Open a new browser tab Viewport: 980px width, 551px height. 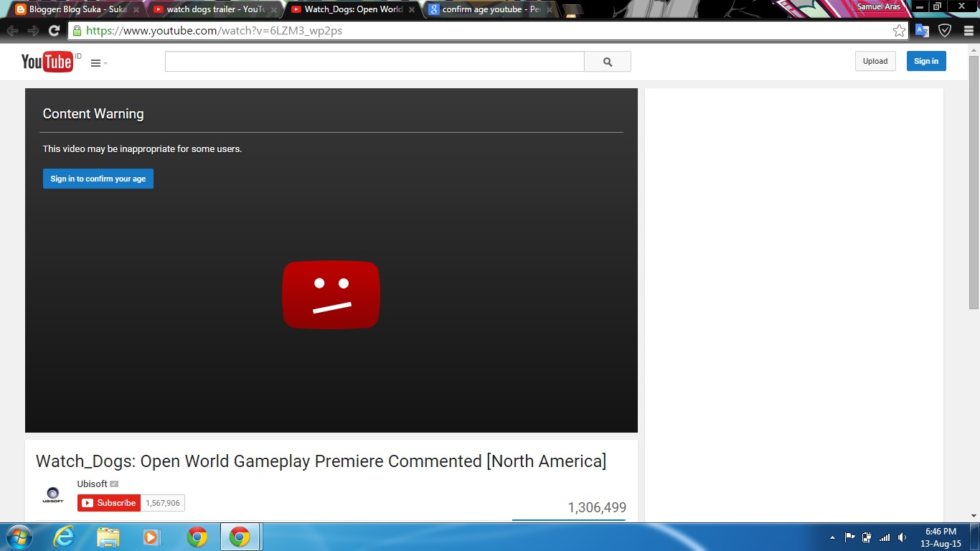[573, 10]
